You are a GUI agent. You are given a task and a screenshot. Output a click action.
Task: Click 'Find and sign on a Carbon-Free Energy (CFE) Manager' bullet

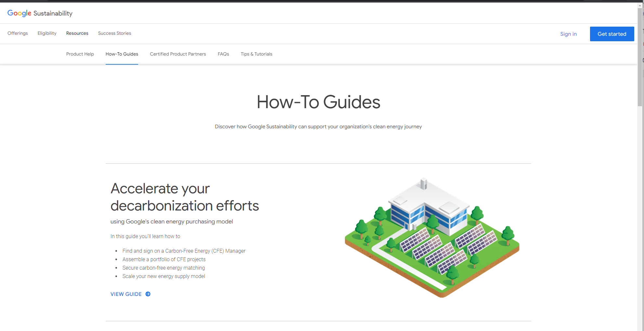pyautogui.click(x=184, y=251)
